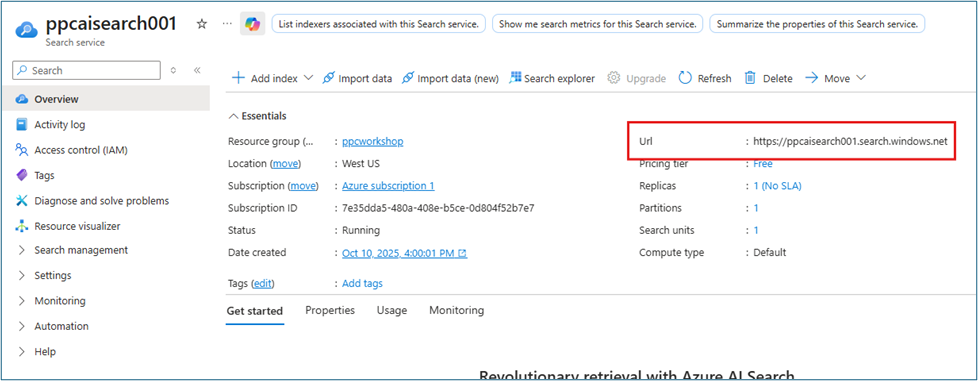Click the purple Tags icon in the sidebar

point(22,176)
